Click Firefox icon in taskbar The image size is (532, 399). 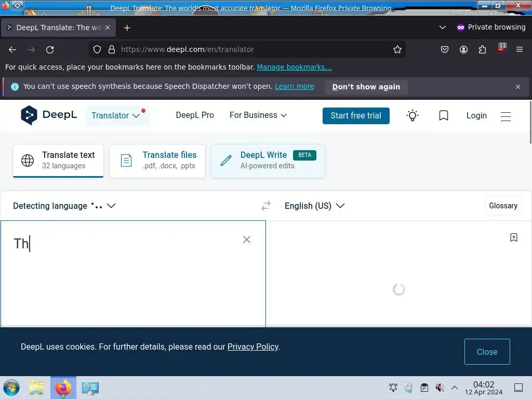click(63, 388)
